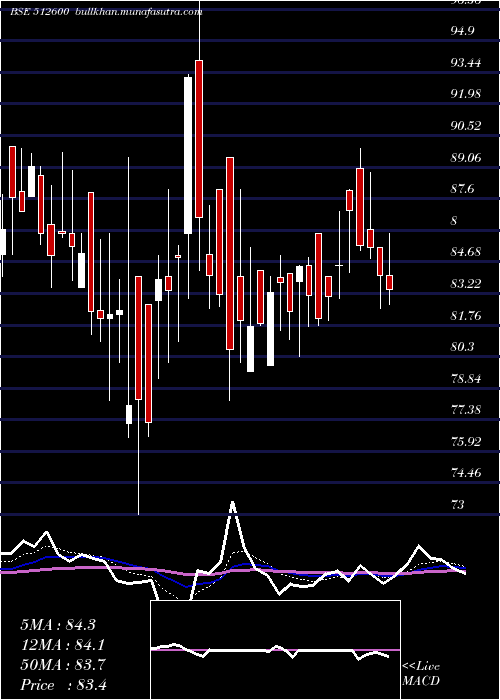Click the tallest white candlestick body
This screenshot has width=500, height=700.
pos(188,155)
